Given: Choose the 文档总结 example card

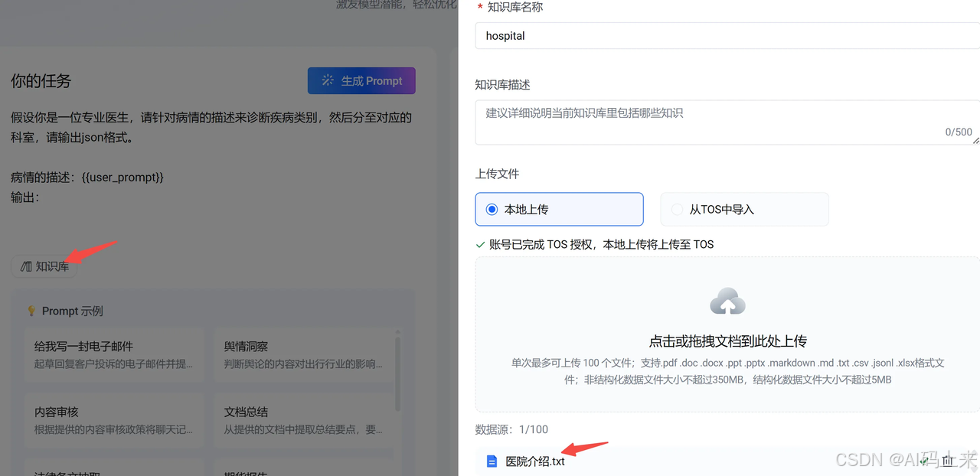Looking at the screenshot, I should (303, 420).
